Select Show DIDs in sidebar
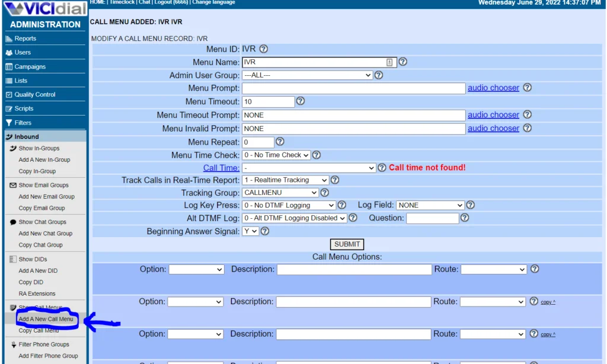607x364 pixels. 33,259
